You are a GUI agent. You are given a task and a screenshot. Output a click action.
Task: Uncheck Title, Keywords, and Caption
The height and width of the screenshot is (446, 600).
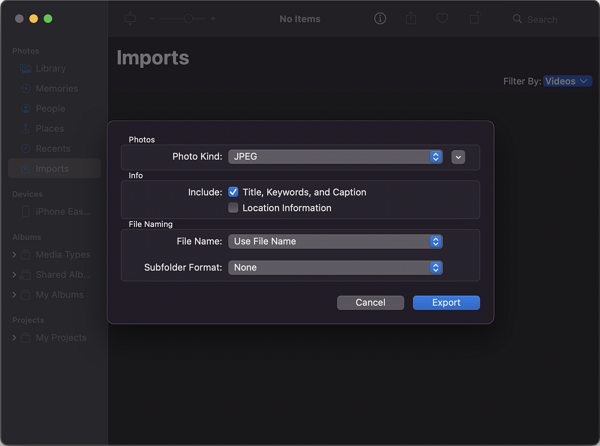tap(233, 192)
